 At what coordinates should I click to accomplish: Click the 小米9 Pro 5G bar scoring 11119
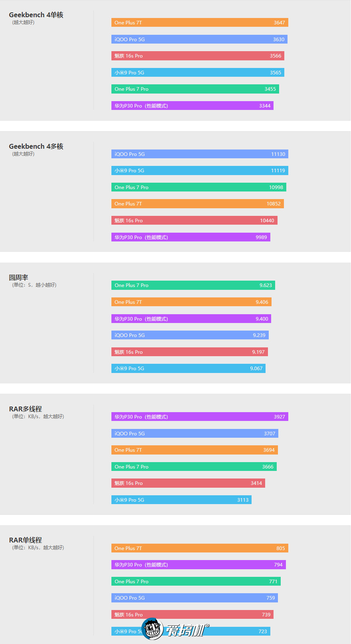click(x=200, y=171)
